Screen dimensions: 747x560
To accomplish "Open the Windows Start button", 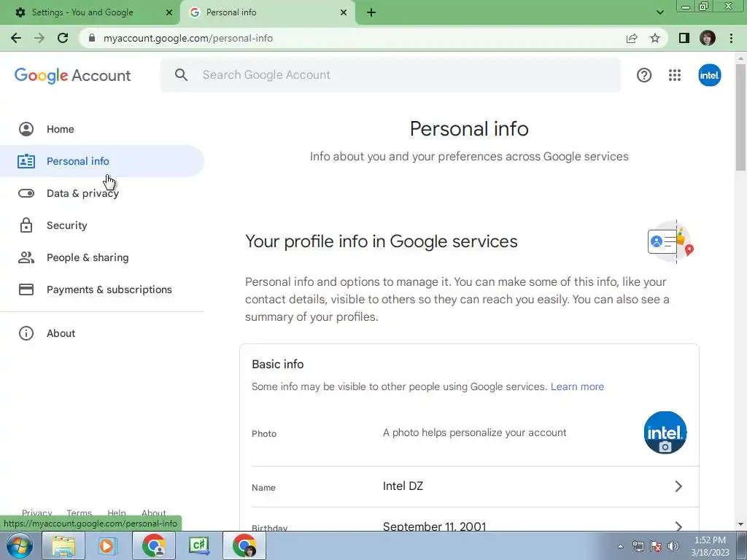I will [20, 545].
